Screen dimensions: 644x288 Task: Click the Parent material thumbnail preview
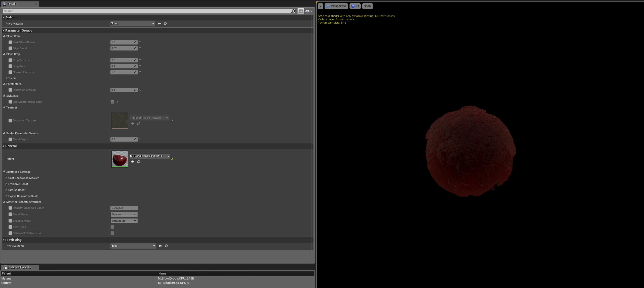pyautogui.click(x=119, y=159)
